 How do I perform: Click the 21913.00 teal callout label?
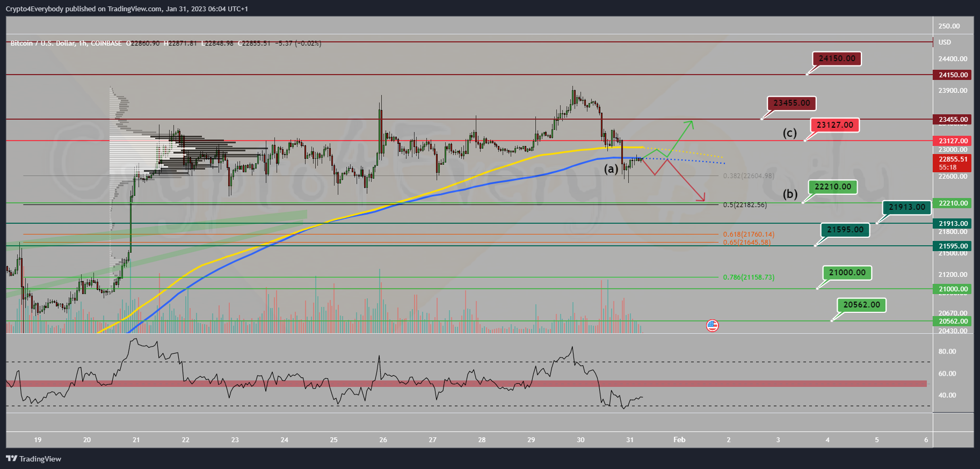[x=906, y=207]
